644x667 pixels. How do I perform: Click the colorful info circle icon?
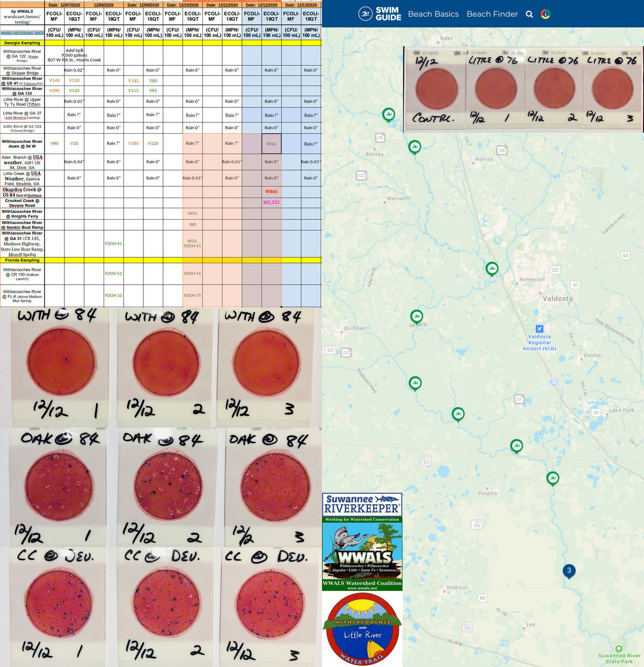tap(545, 15)
